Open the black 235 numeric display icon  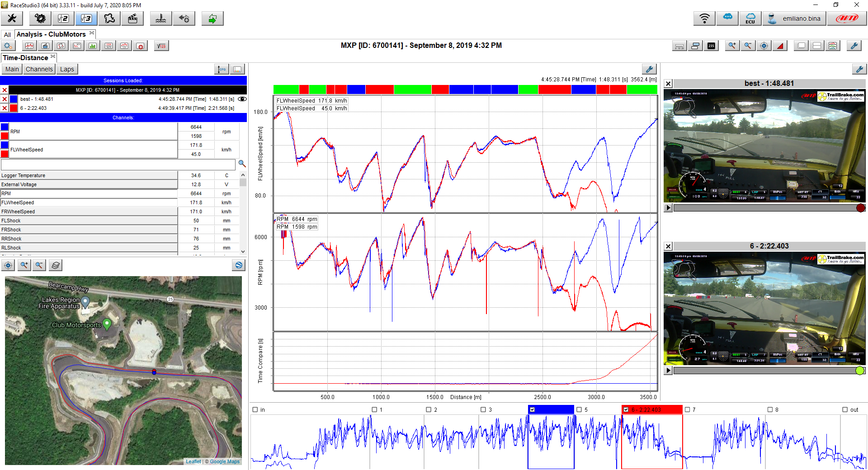(711, 46)
